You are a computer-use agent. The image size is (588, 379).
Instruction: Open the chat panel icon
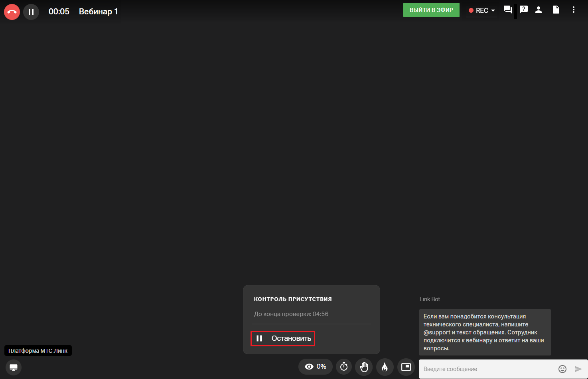tap(508, 10)
